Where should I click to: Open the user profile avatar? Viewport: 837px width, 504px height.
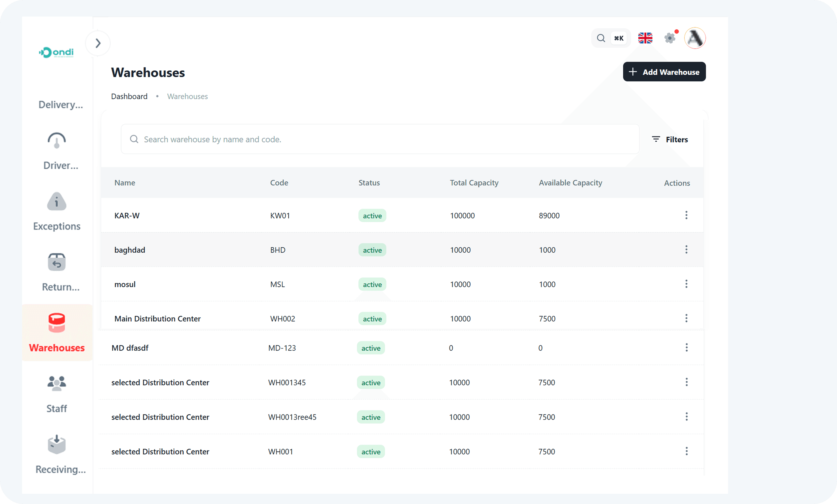click(695, 38)
